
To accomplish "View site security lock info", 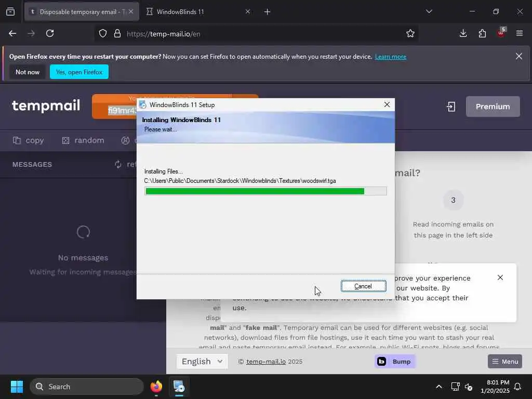I will (x=117, y=34).
